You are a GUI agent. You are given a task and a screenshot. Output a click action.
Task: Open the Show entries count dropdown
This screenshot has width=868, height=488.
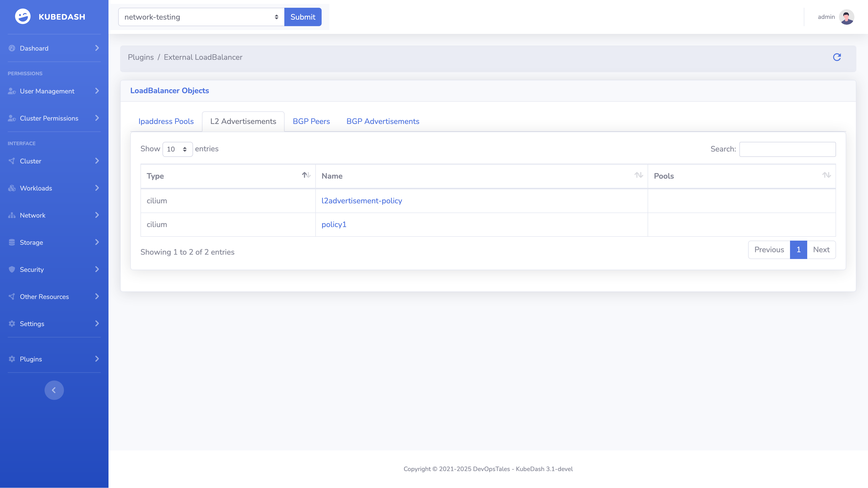point(177,149)
